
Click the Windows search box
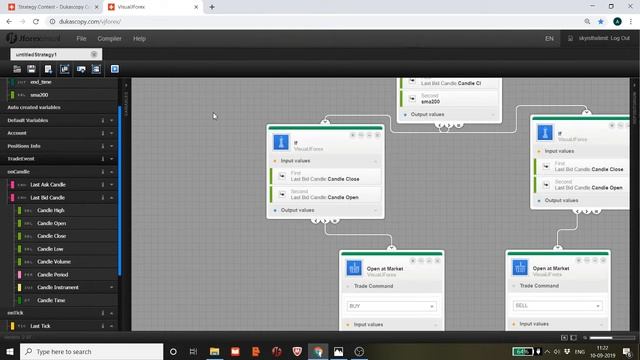coord(91,351)
